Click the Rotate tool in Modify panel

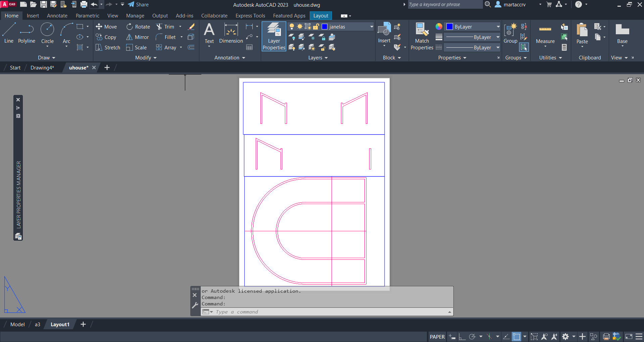(x=138, y=27)
